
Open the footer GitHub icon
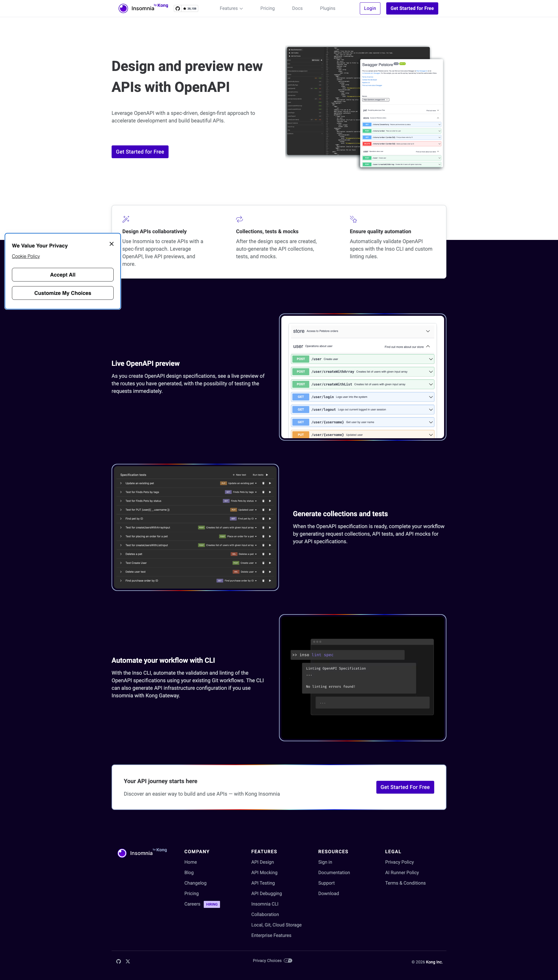[118, 961]
